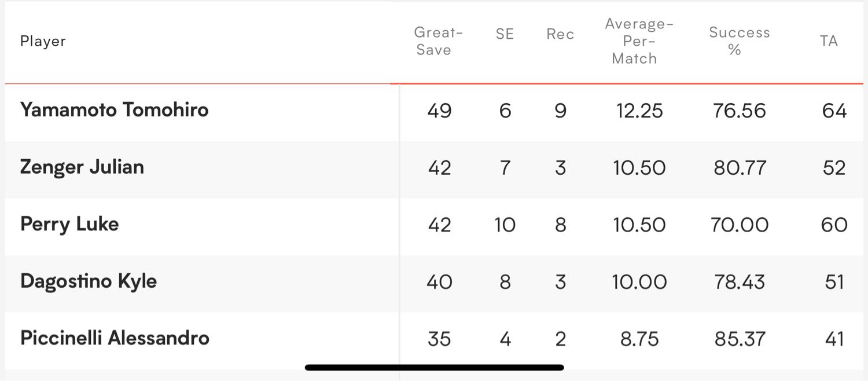
Task: Click Zenger Julian's success percentage 80.77
Action: [x=740, y=168]
